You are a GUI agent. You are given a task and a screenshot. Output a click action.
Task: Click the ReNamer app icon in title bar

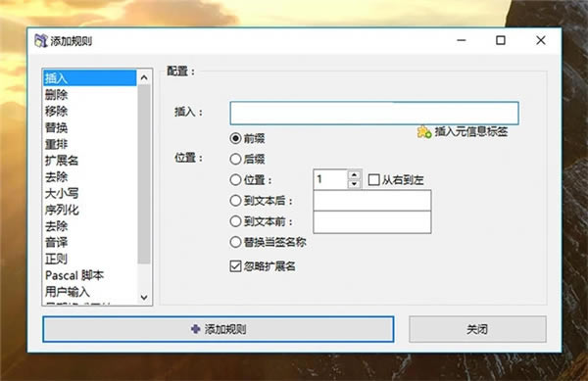[41, 40]
